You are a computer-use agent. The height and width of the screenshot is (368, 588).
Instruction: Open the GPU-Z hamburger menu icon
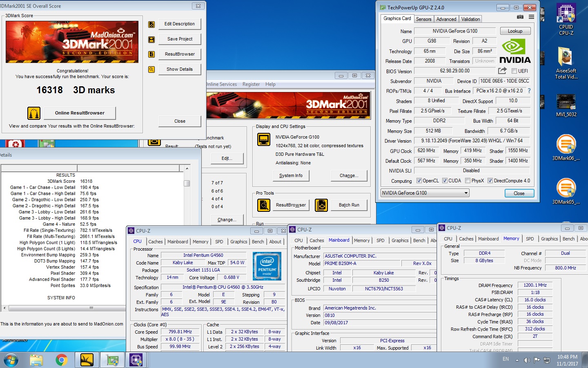pos(531,17)
